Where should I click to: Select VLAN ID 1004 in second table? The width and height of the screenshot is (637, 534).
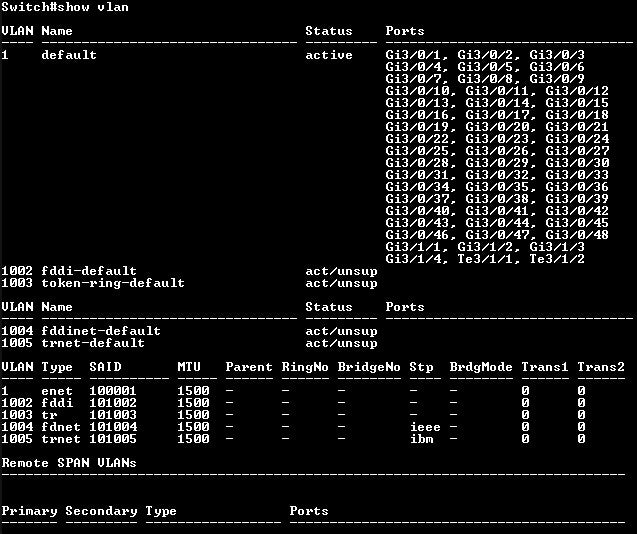pyautogui.click(x=17, y=331)
